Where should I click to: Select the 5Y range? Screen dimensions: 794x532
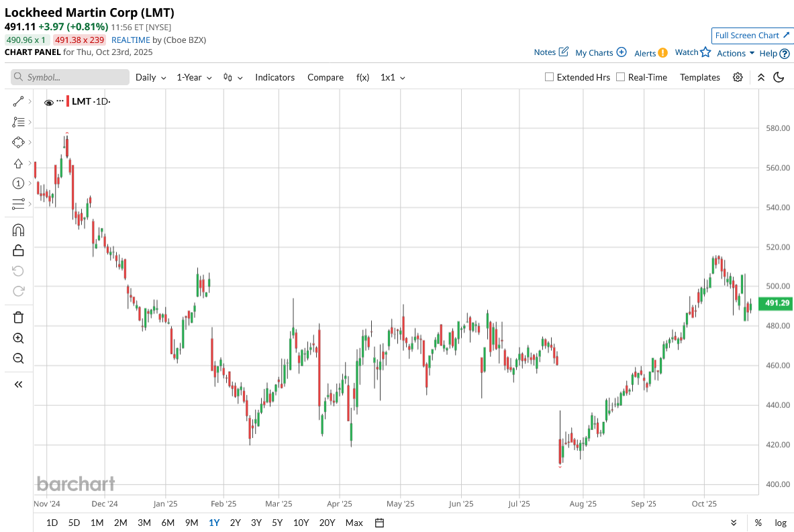point(277,523)
